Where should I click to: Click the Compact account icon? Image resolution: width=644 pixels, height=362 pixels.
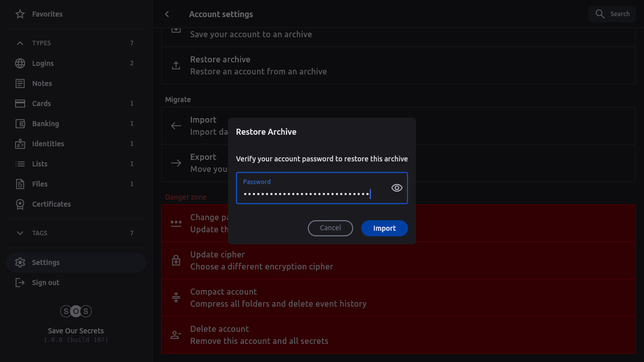coord(176,298)
